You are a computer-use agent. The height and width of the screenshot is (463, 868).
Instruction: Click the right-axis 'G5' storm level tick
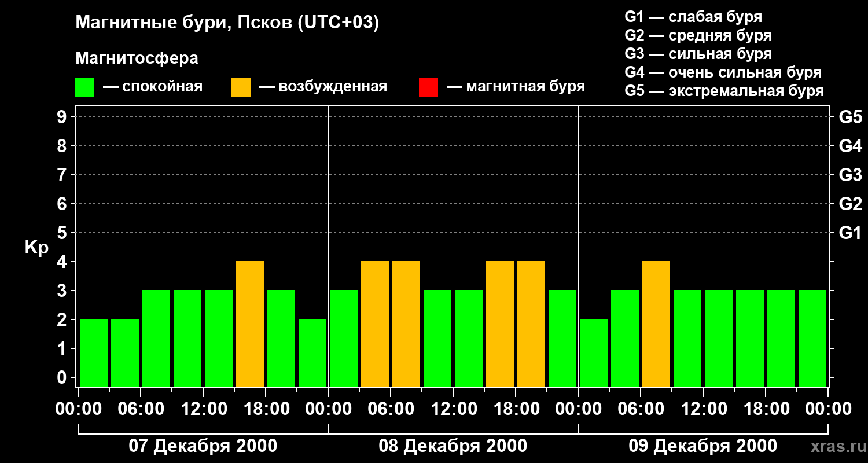tap(851, 117)
